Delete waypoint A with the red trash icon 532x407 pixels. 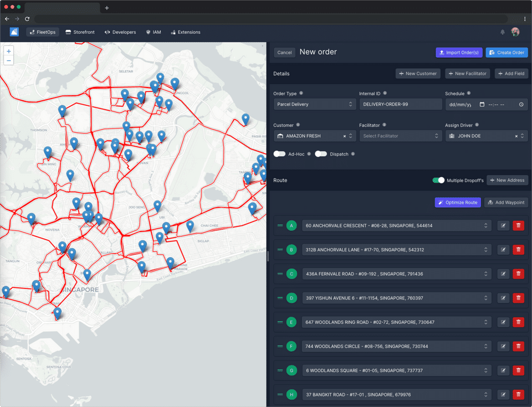(x=518, y=225)
